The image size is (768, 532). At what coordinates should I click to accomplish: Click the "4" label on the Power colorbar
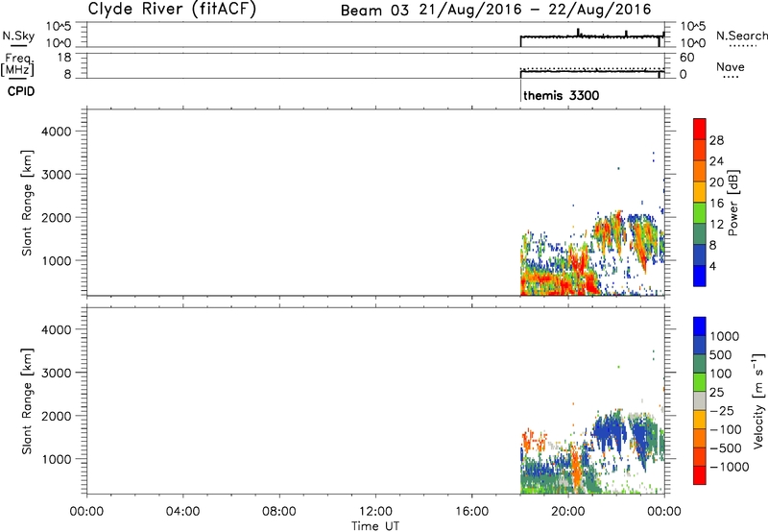point(713,266)
